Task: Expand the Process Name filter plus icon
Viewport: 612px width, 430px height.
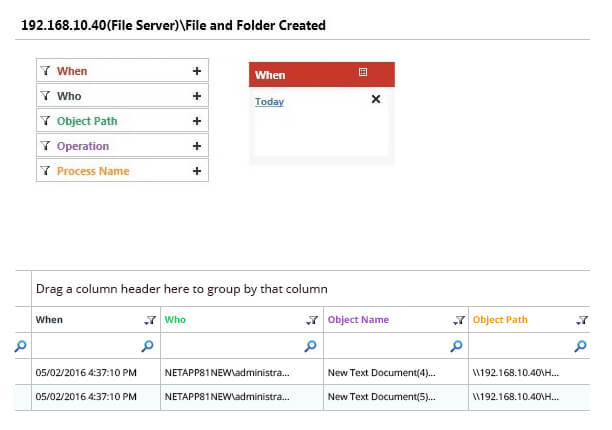Action: (197, 171)
